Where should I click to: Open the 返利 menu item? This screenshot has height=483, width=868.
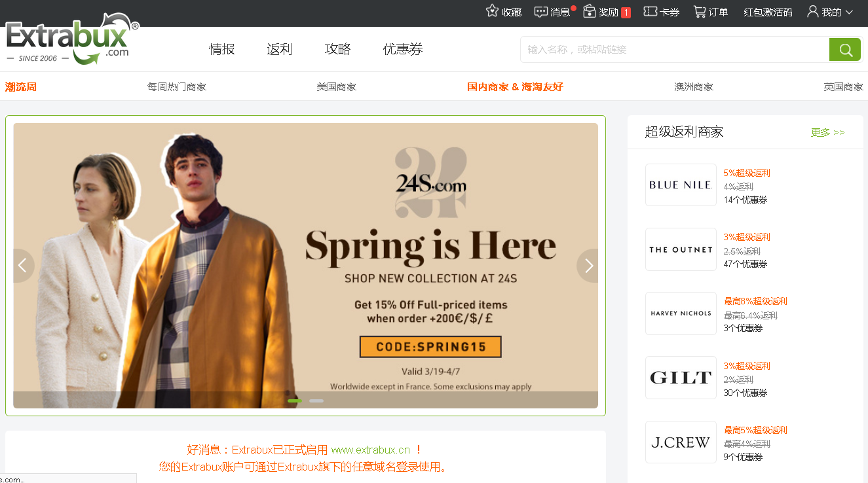pyautogui.click(x=280, y=49)
